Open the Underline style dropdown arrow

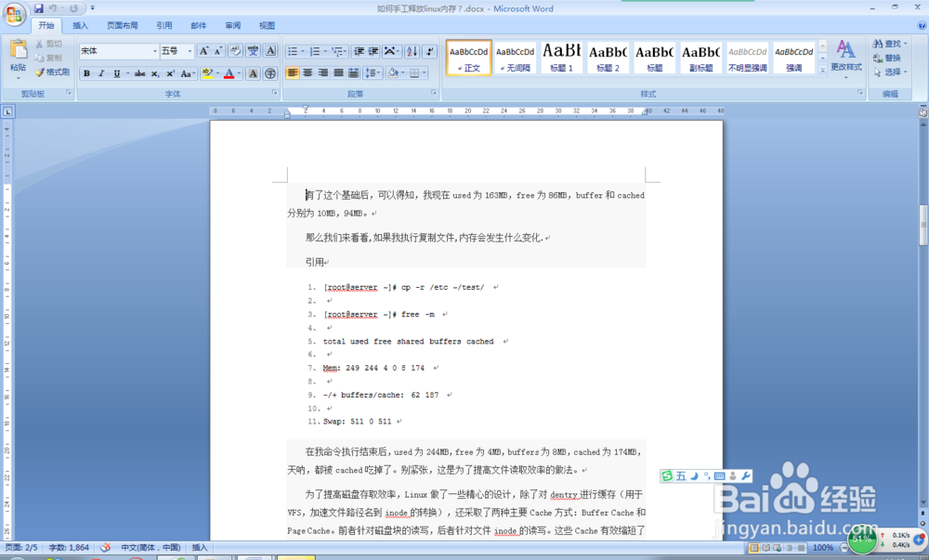pyautogui.click(x=127, y=73)
